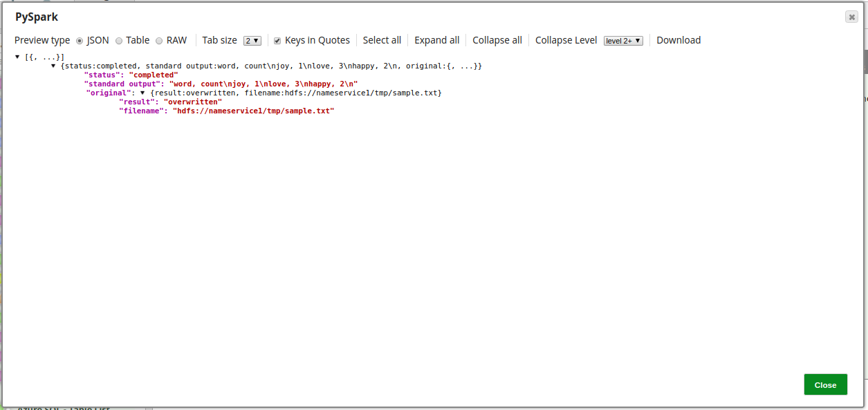Close the PySpark dialog with the X icon
The image size is (868, 410).
pos(851,17)
